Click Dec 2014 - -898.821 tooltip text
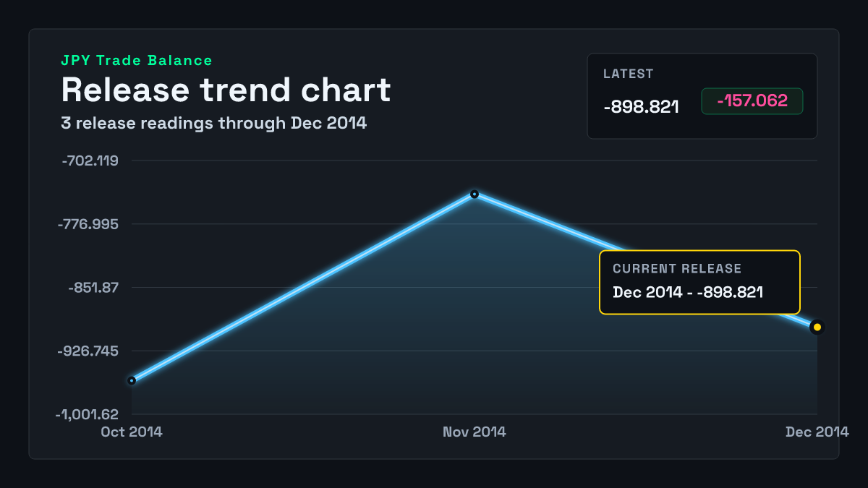Viewport: 868px width, 488px height. coord(689,292)
